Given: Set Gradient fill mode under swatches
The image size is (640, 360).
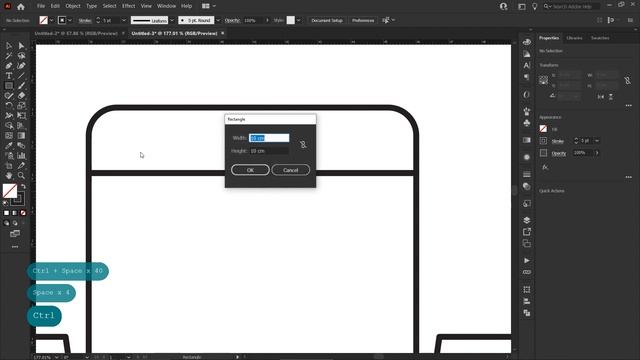Looking at the screenshot, I should click(x=15, y=213).
